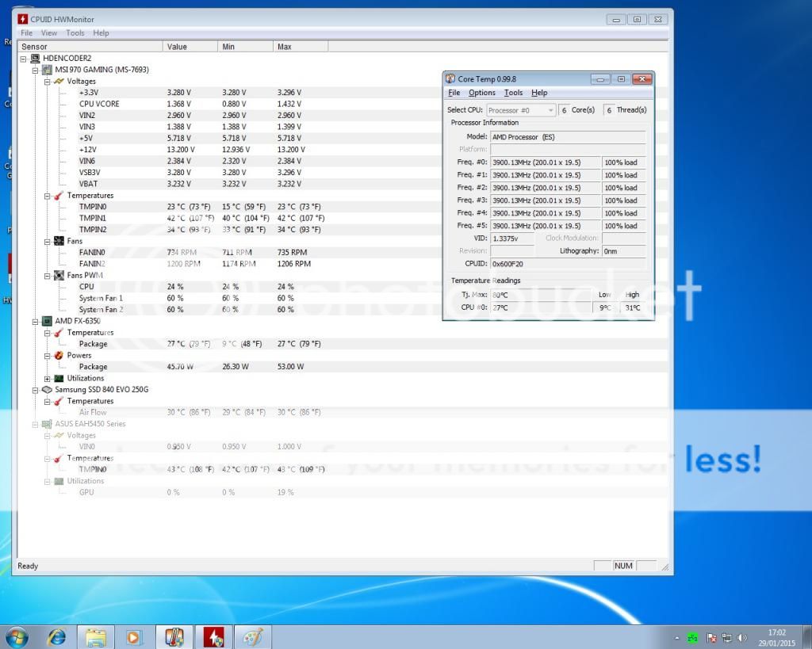Click the Sensor column header

[90, 47]
